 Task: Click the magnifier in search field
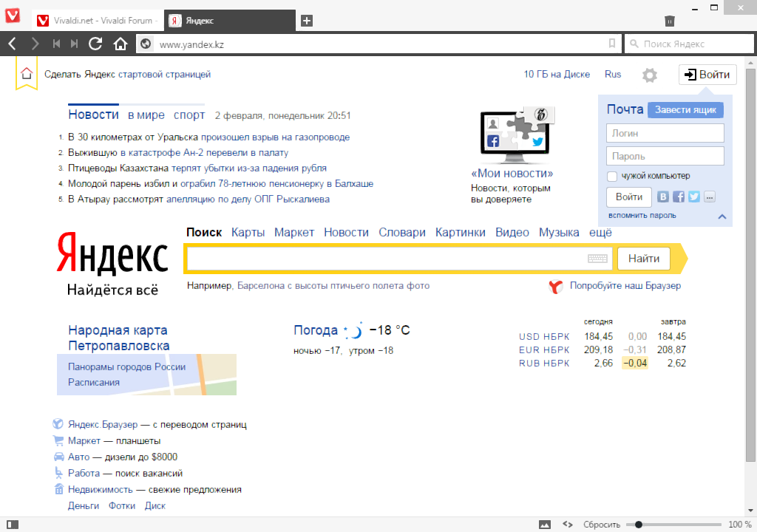[634, 44]
